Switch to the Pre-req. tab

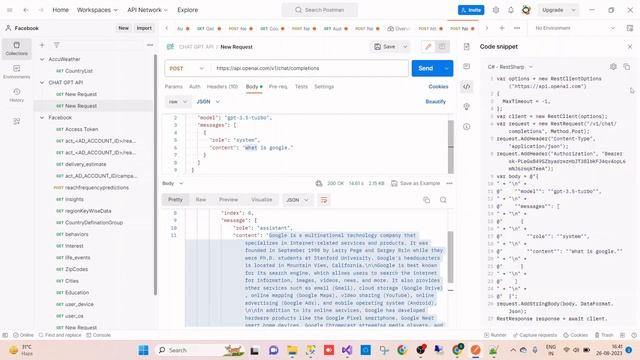pos(278,87)
